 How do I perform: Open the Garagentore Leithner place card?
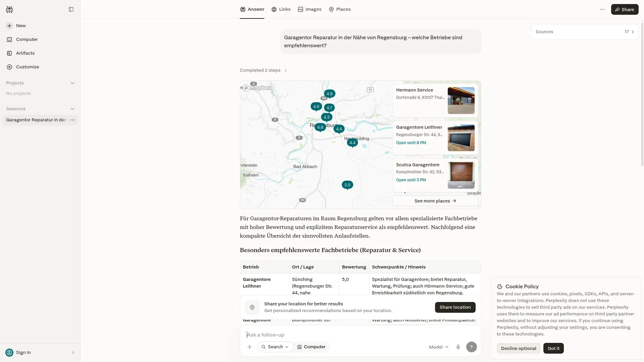coord(435,138)
